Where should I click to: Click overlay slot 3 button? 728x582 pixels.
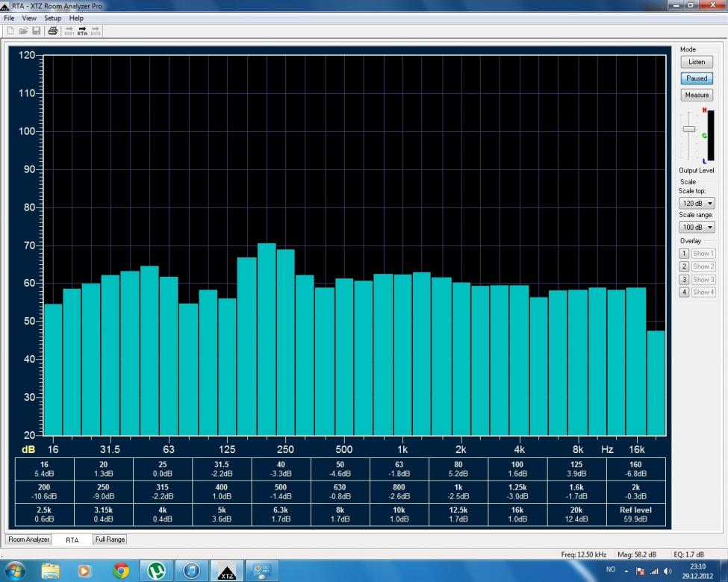683,279
